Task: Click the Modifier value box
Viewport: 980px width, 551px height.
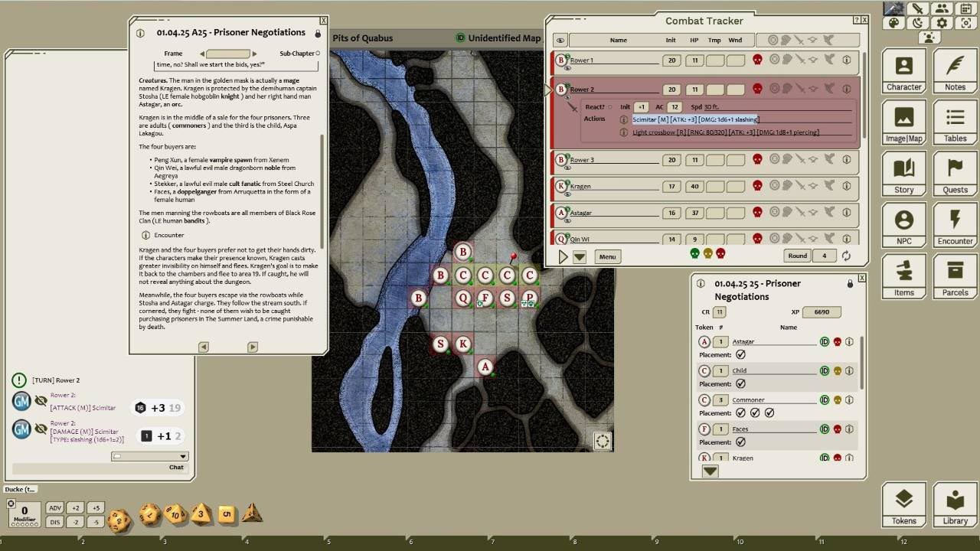Action: pyautogui.click(x=24, y=514)
